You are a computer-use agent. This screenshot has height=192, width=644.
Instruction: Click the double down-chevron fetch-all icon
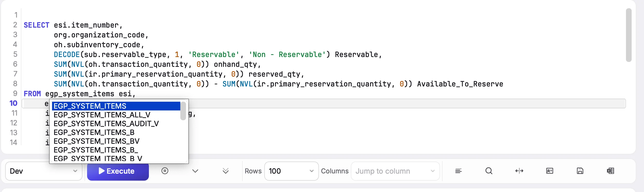(226, 171)
